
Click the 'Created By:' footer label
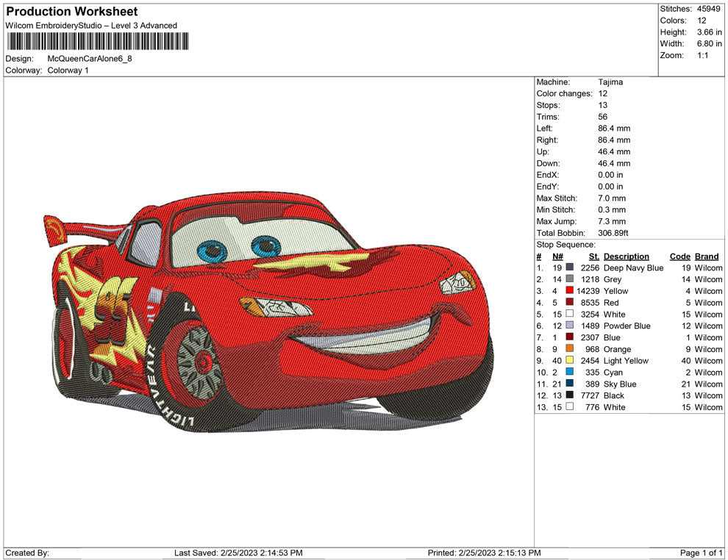point(27,553)
